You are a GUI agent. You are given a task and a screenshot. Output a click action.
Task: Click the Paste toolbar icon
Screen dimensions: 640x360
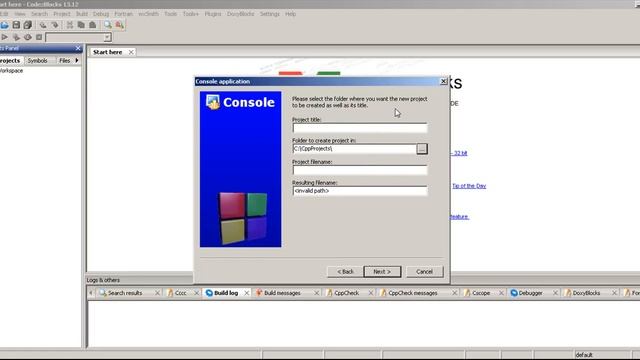(x=93, y=25)
